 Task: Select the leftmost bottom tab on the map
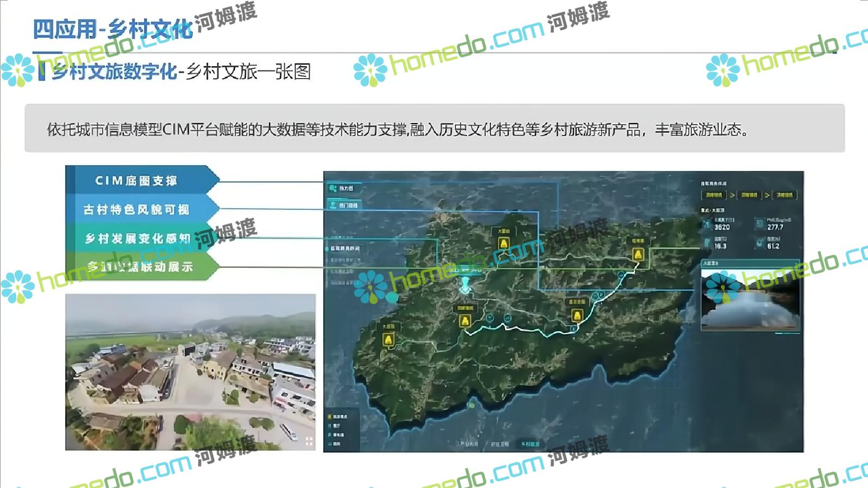point(467,444)
